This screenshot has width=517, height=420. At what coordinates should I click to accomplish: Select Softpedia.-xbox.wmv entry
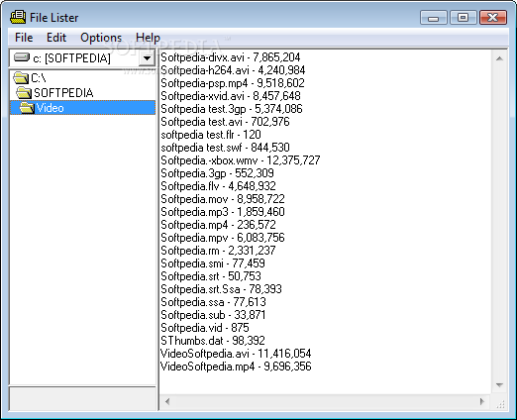(241, 160)
